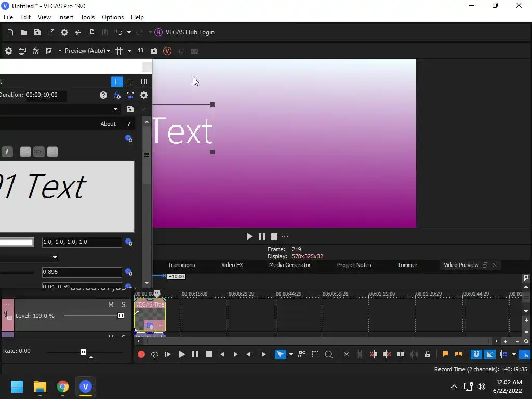Select three-column panel layout
The height and width of the screenshot is (399, 532).
tap(144, 82)
